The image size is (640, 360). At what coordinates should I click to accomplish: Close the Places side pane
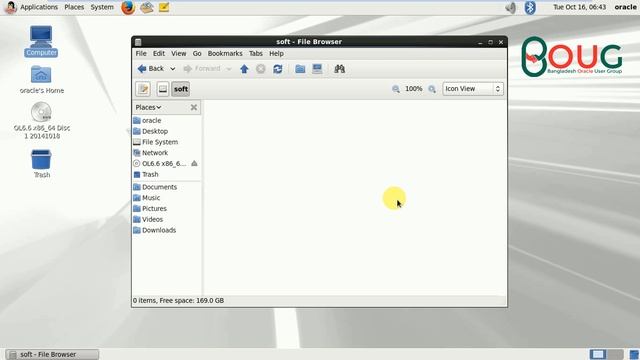[194, 107]
